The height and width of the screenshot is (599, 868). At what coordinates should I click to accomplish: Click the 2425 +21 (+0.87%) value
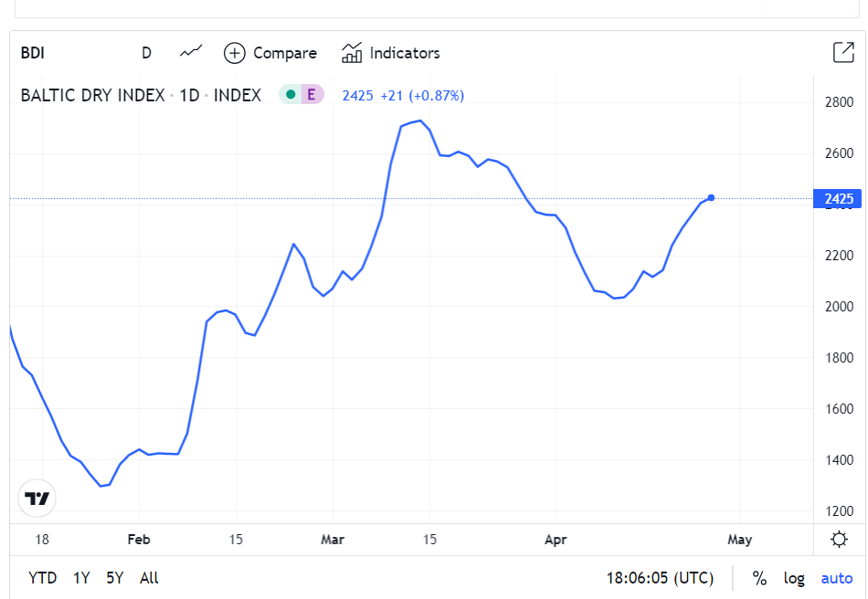403,96
